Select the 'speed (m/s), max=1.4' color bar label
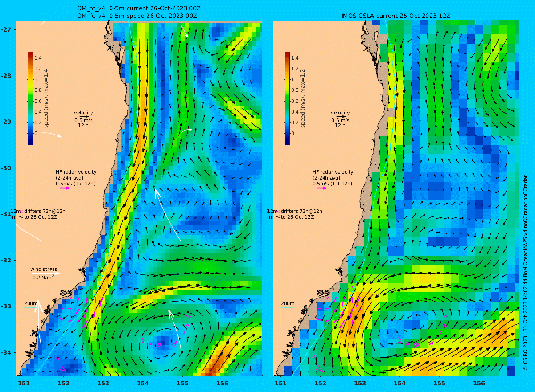This screenshot has height=392, width=535. 46,98
